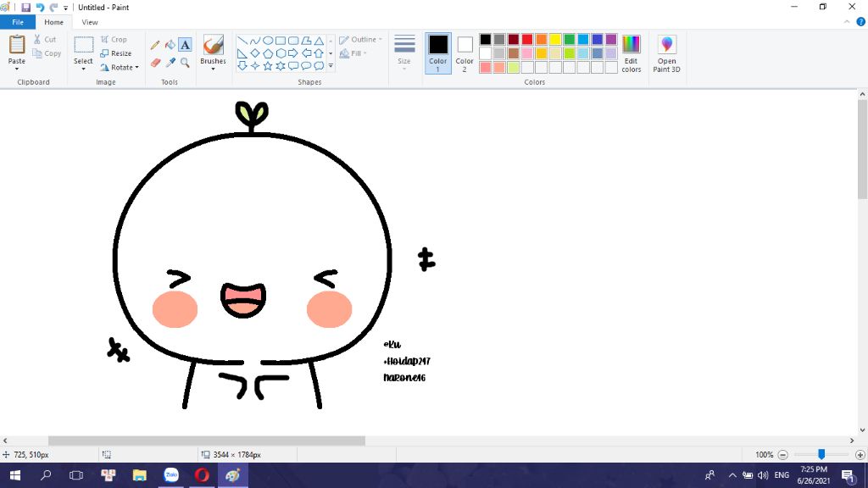868x488 pixels.
Task: Click the vertical scrollbar thumb
Action: click(x=862, y=149)
